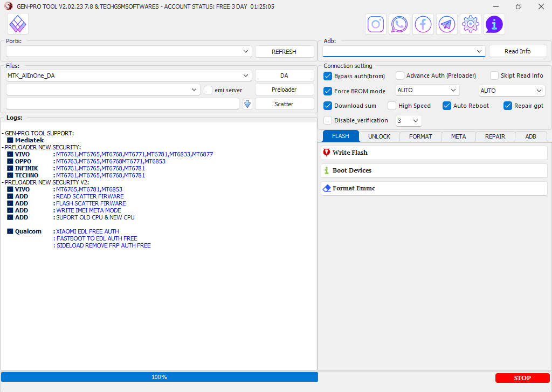
Task: Click the Boot Devices button
Action: [434, 170]
